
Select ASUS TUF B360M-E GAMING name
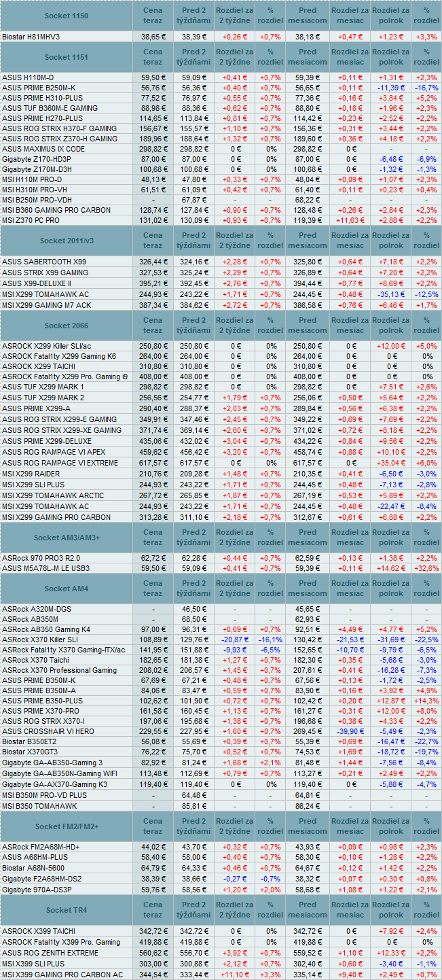50,108
